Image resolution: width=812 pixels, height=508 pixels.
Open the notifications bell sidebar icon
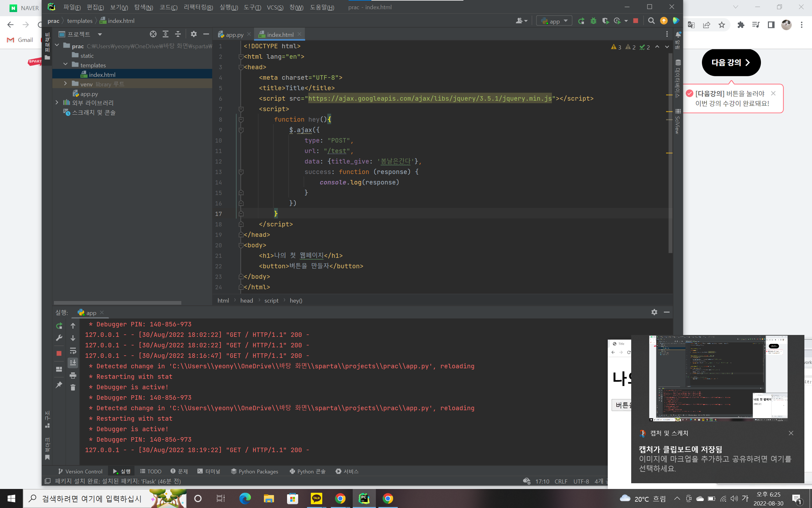pyautogui.click(x=678, y=34)
